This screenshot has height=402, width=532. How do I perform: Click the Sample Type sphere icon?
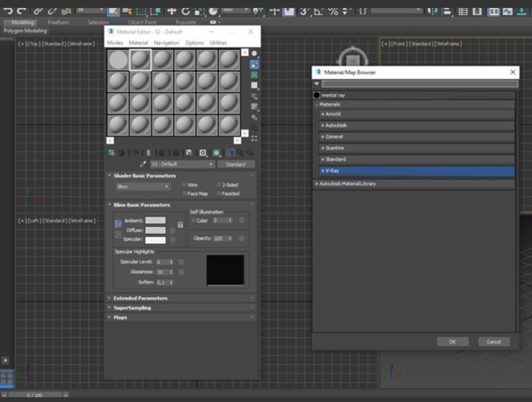254,54
